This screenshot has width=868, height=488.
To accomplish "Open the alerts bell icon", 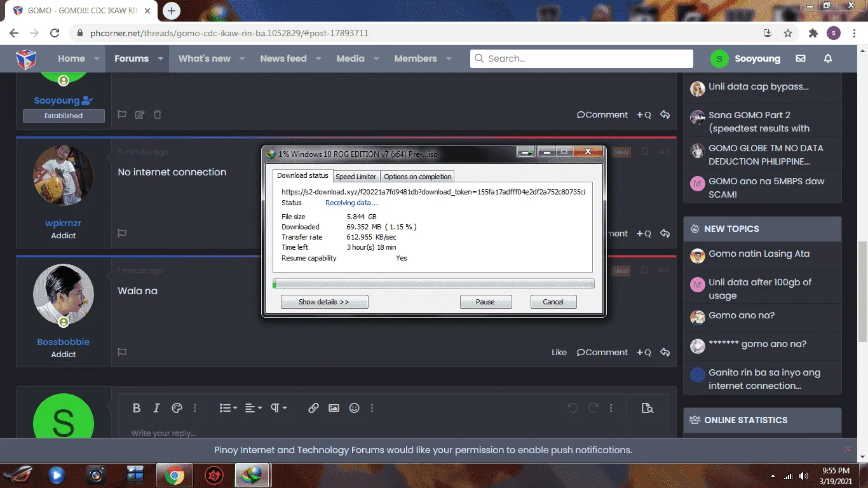I will pos(828,58).
